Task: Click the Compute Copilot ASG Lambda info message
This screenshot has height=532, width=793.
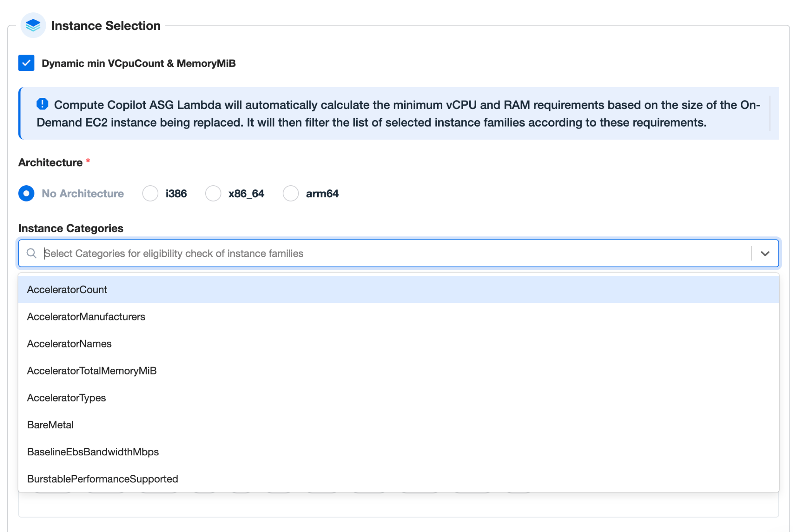Action: pos(399,113)
